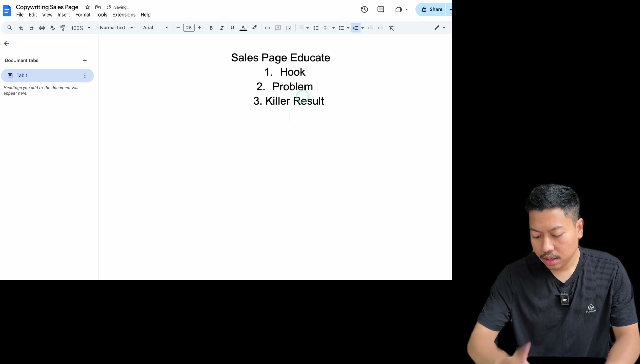Open line and paragraph spacing options
Image resolution: width=640 pixels, height=364 pixels.
click(316, 28)
